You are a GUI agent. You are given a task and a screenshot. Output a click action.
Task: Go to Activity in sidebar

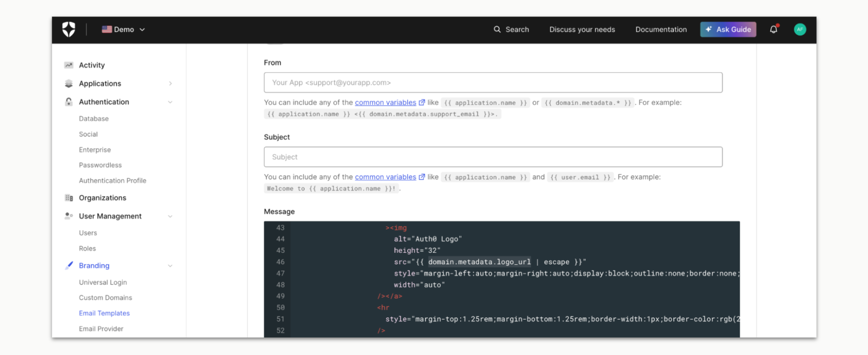(92, 65)
